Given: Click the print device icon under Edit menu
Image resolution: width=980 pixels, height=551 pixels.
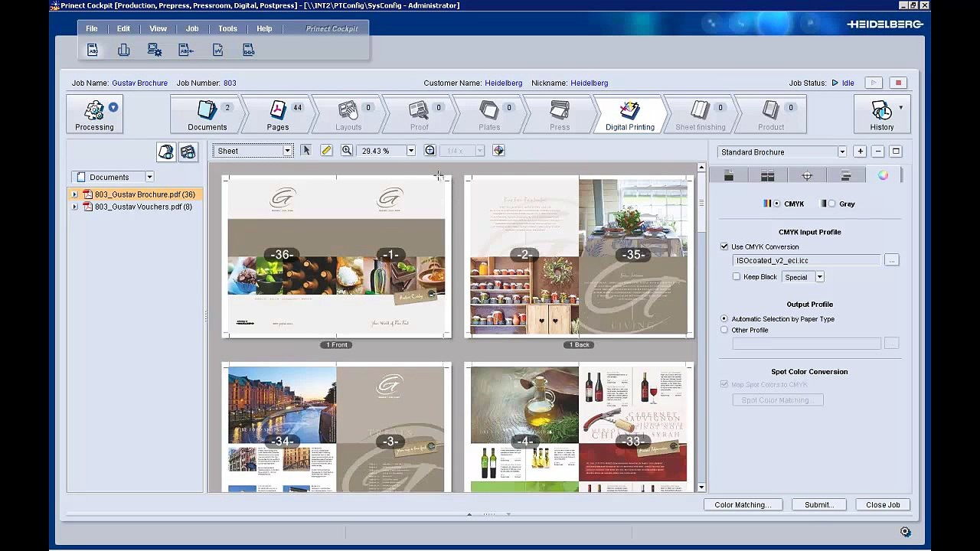Looking at the screenshot, I should [123, 50].
